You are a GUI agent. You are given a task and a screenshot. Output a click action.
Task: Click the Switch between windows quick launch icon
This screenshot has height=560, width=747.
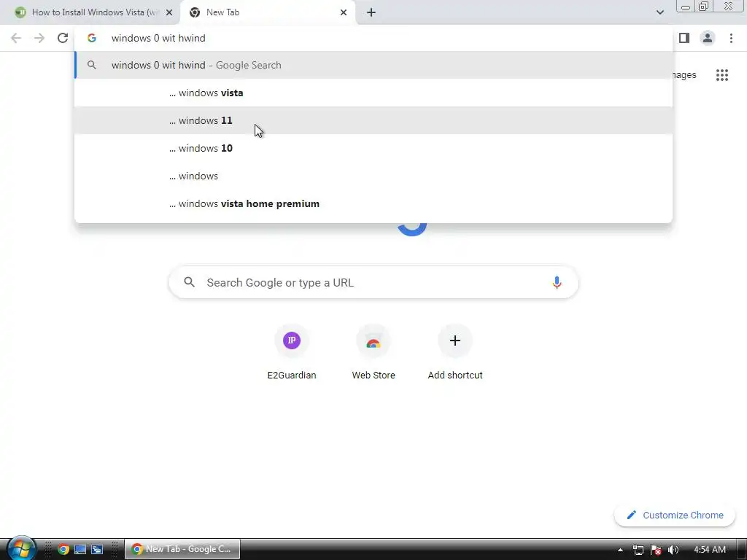97,549
